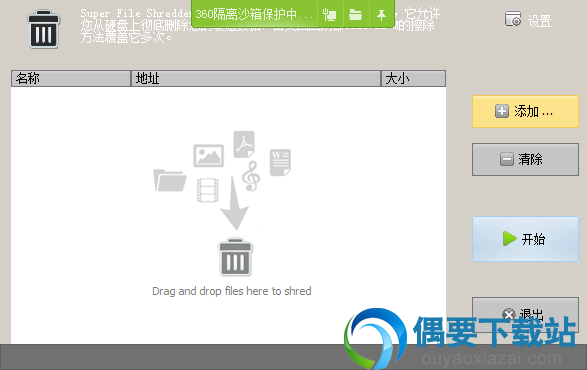
Task: Open the sandbox bar folder icon
Action: 355,15
